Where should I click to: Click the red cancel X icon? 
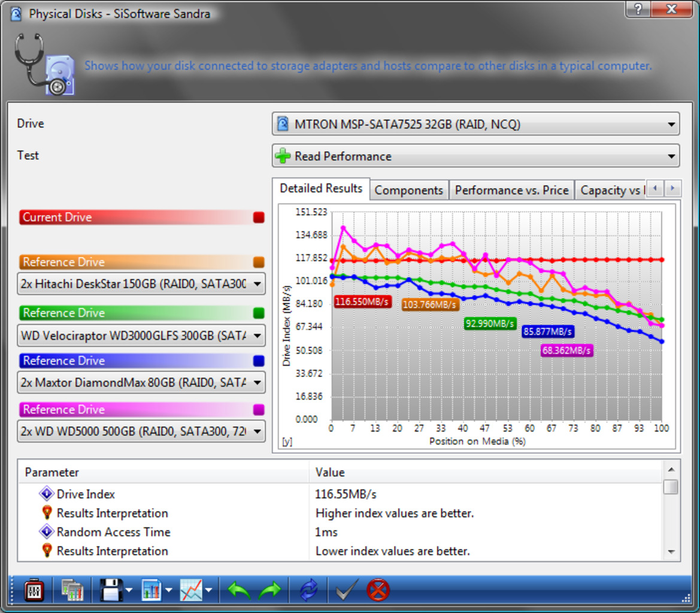378,591
